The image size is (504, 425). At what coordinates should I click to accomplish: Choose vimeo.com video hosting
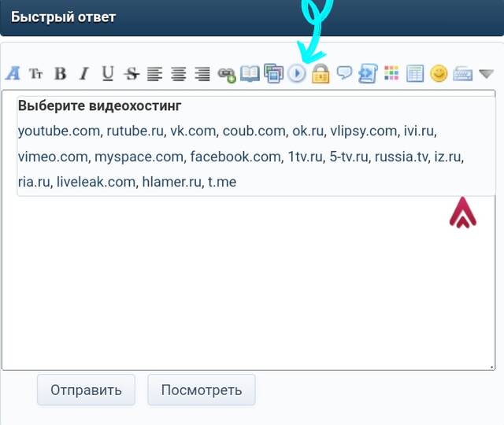coord(53,157)
